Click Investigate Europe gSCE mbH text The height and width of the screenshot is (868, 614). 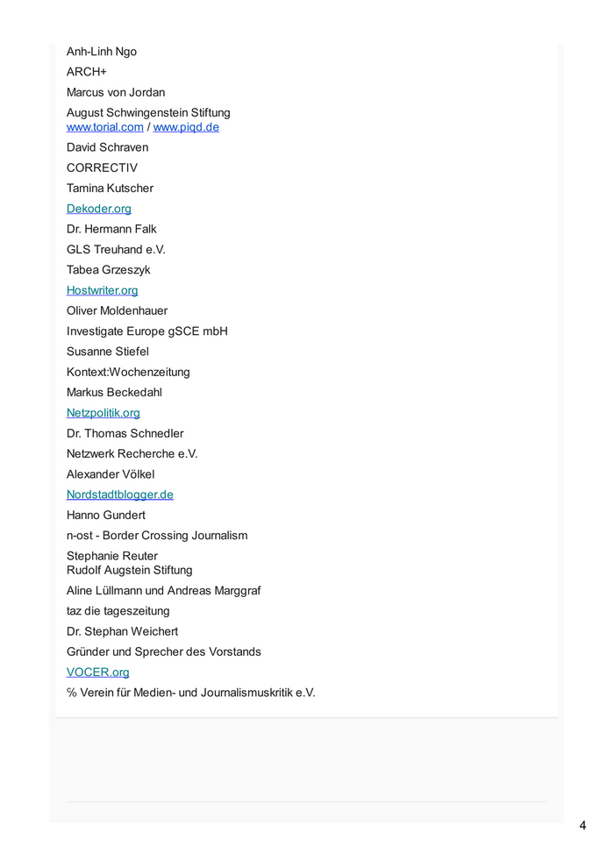point(146,331)
